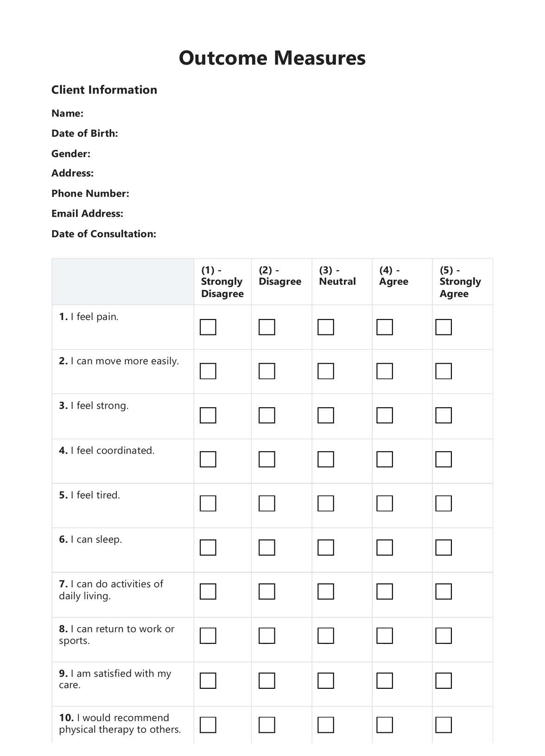Mark Strongly Agree for 'I feel coordinated'
This screenshot has height=756, width=545.
coord(444,459)
